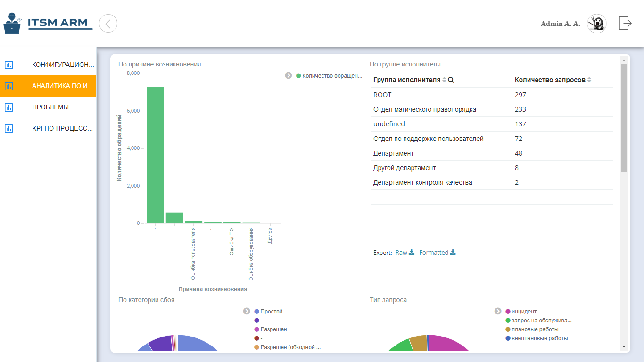Image resolution: width=644 pixels, height=362 pixels.
Task: Click orange Разрешен (обходной legend dot
Action: pyautogui.click(x=257, y=347)
